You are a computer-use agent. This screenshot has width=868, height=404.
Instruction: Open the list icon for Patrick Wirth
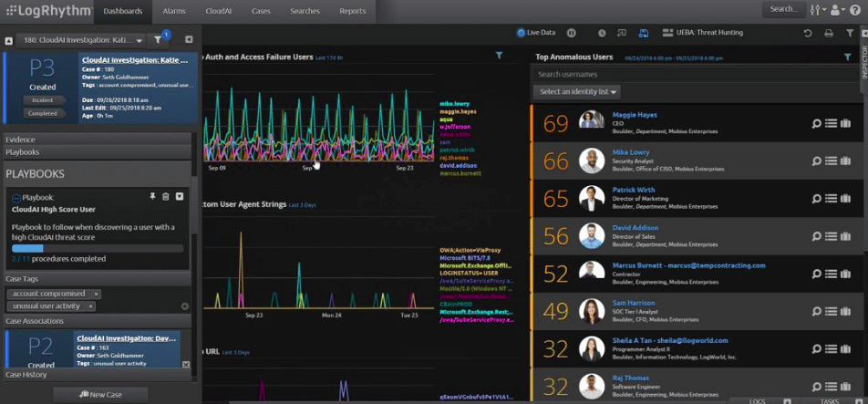pyautogui.click(x=831, y=199)
